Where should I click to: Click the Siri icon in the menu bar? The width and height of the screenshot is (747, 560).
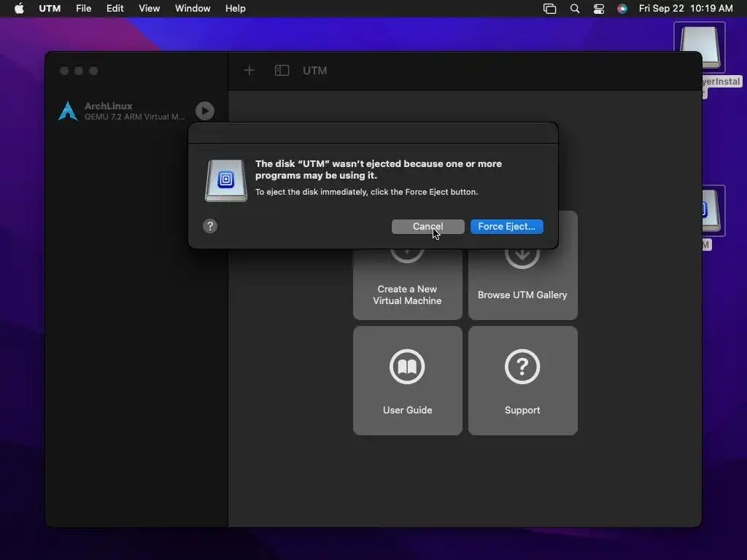[x=622, y=9]
